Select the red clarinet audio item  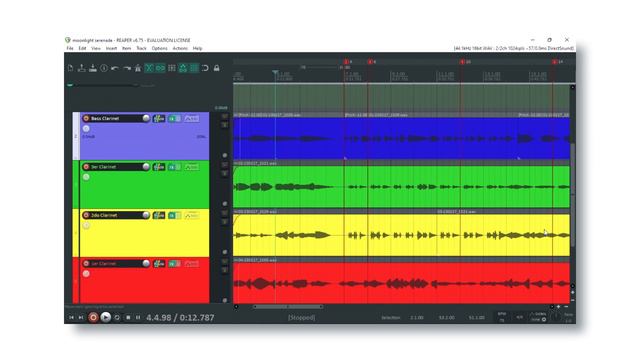coord(402,281)
